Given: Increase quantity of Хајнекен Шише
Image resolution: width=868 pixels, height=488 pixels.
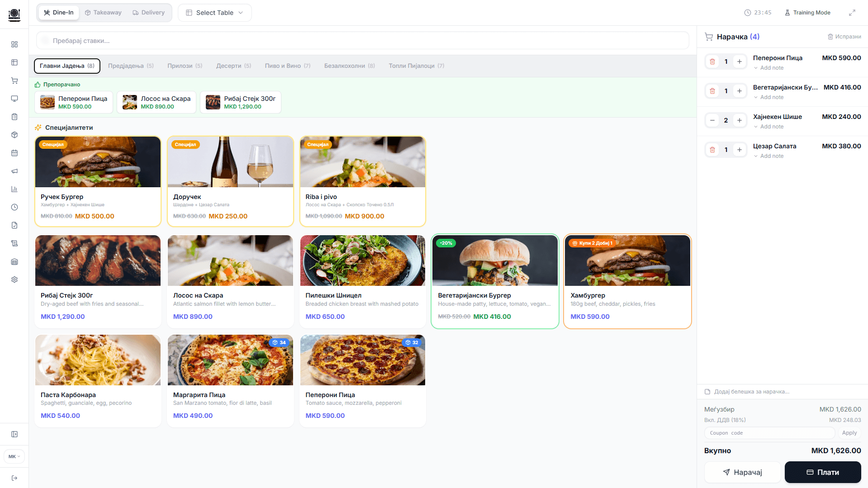Looking at the screenshot, I should 740,120.
